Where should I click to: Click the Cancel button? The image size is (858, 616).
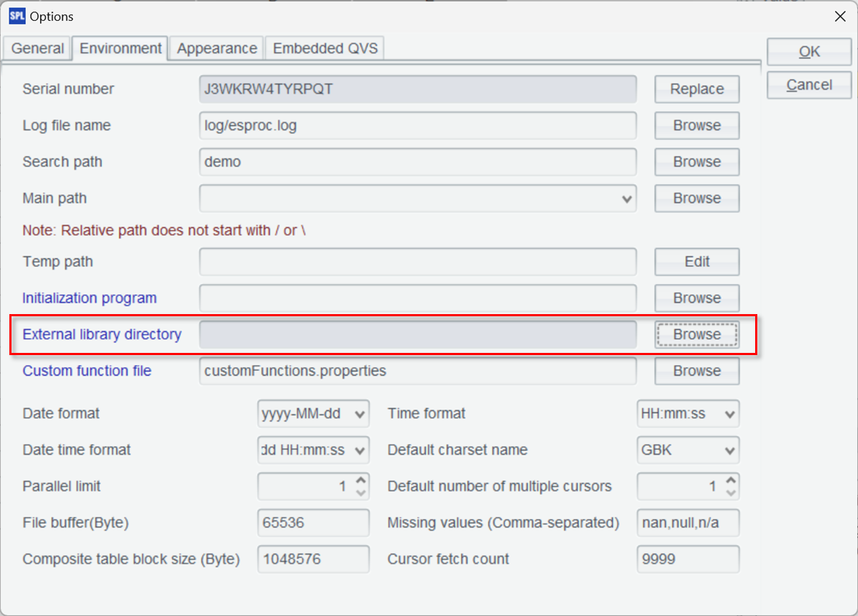(x=809, y=85)
